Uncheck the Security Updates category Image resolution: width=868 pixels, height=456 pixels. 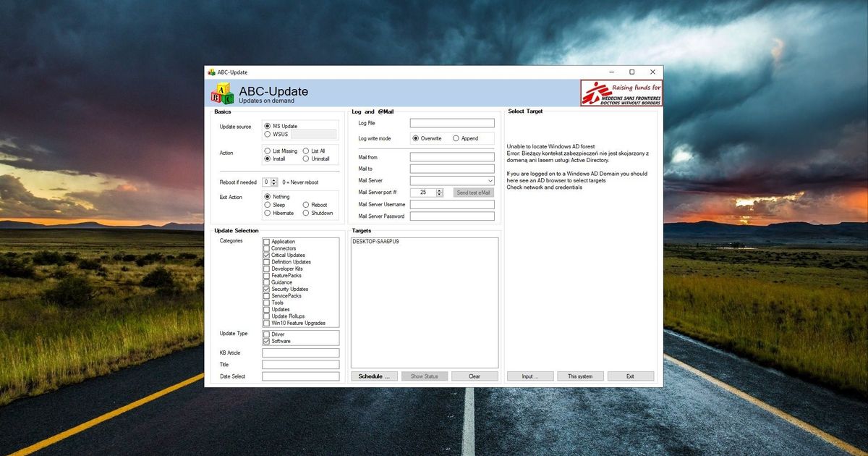click(266, 290)
